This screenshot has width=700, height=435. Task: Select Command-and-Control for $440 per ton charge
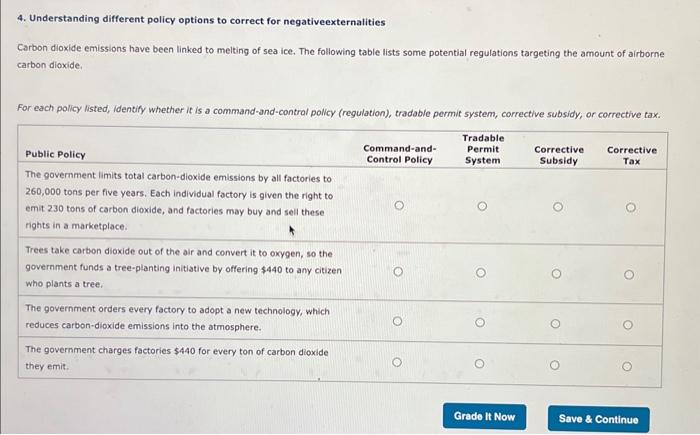(398, 363)
